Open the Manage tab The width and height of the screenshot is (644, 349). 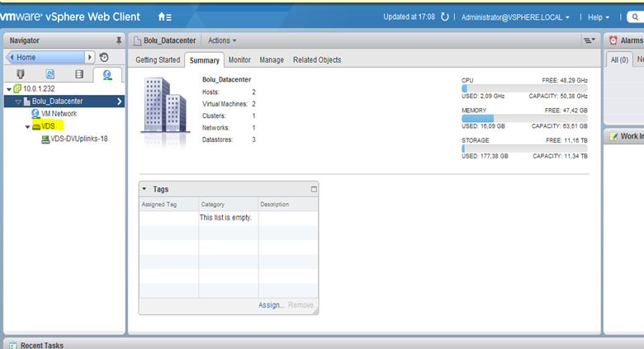coord(272,60)
